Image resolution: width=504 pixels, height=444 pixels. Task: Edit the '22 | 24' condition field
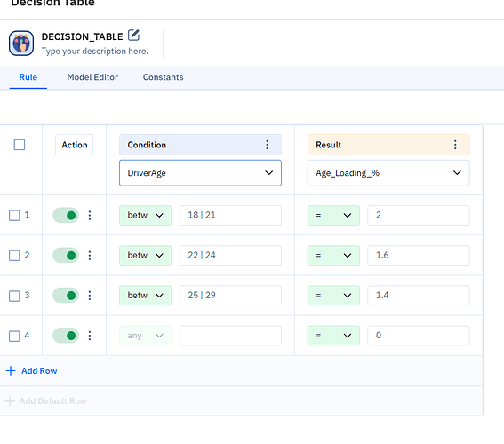coord(230,255)
